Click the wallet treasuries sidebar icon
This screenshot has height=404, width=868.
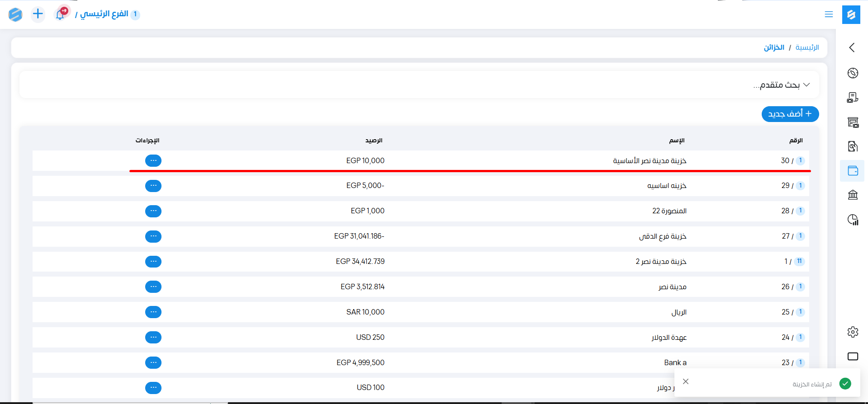point(853,171)
